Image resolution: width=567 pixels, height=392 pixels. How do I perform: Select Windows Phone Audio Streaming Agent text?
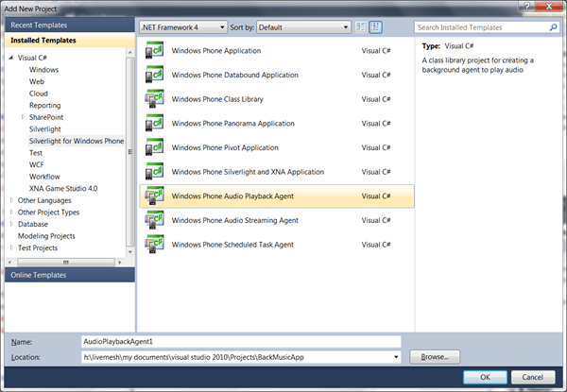coord(235,220)
